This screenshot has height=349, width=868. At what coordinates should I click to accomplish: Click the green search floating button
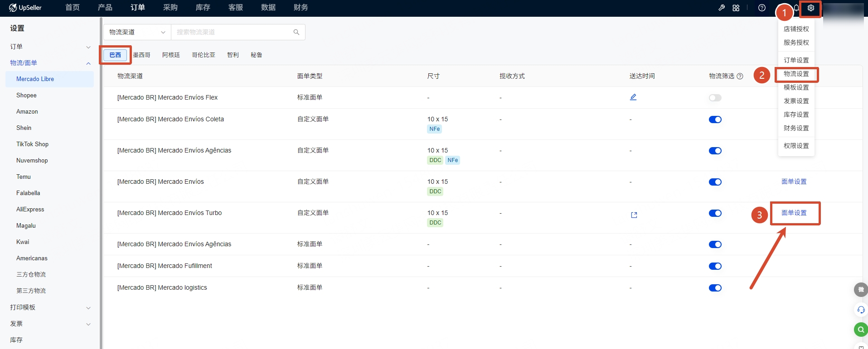pyautogui.click(x=861, y=330)
